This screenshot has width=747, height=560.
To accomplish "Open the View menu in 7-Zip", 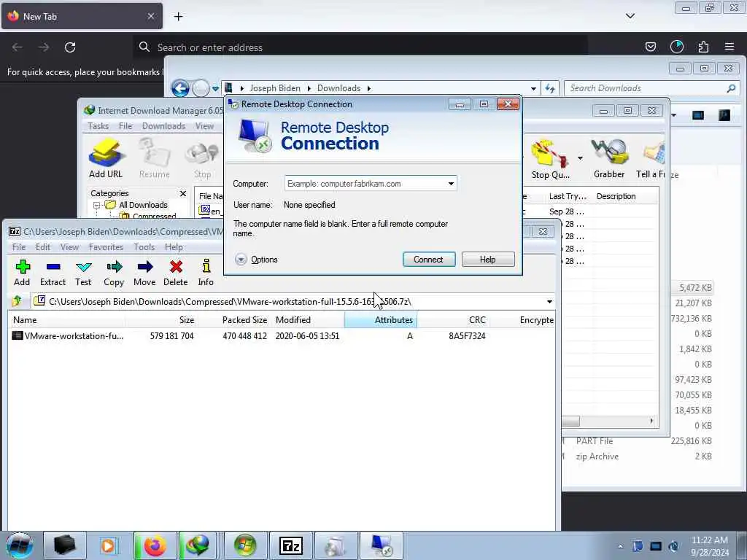I will pyautogui.click(x=69, y=247).
